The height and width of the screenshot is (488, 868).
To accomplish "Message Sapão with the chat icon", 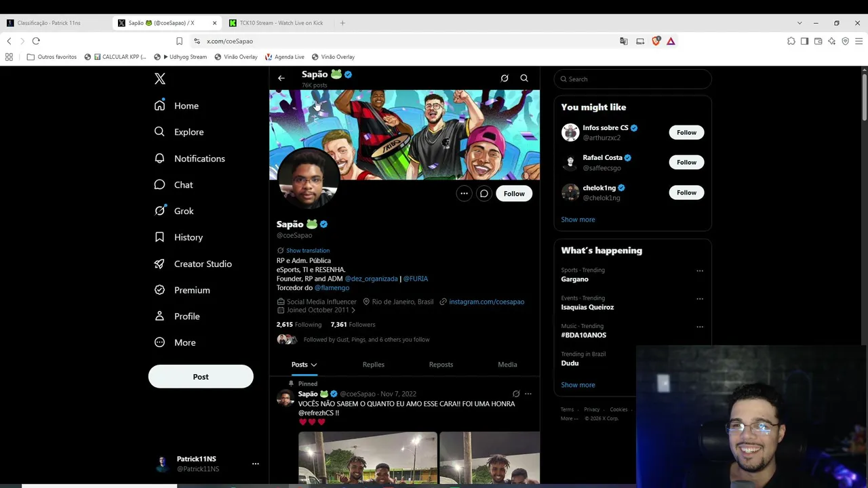I will tap(484, 194).
